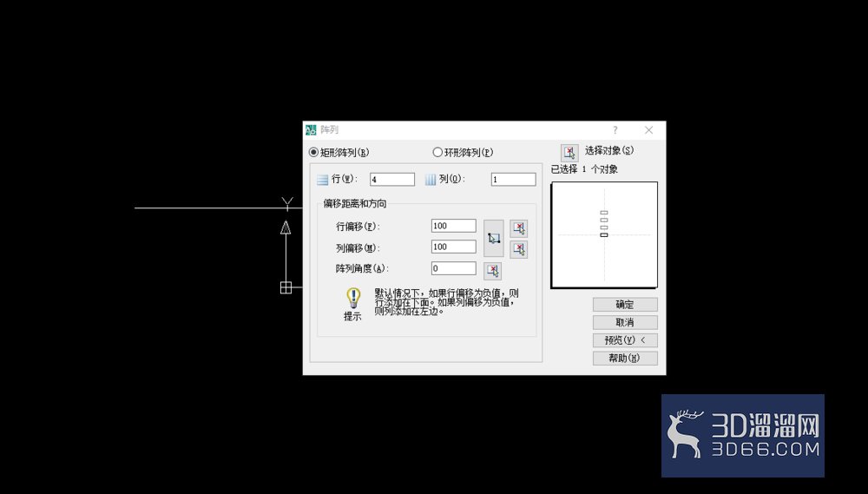The width and height of the screenshot is (868, 494).
Task: Select the rectangular array radio button
Action: 313,152
